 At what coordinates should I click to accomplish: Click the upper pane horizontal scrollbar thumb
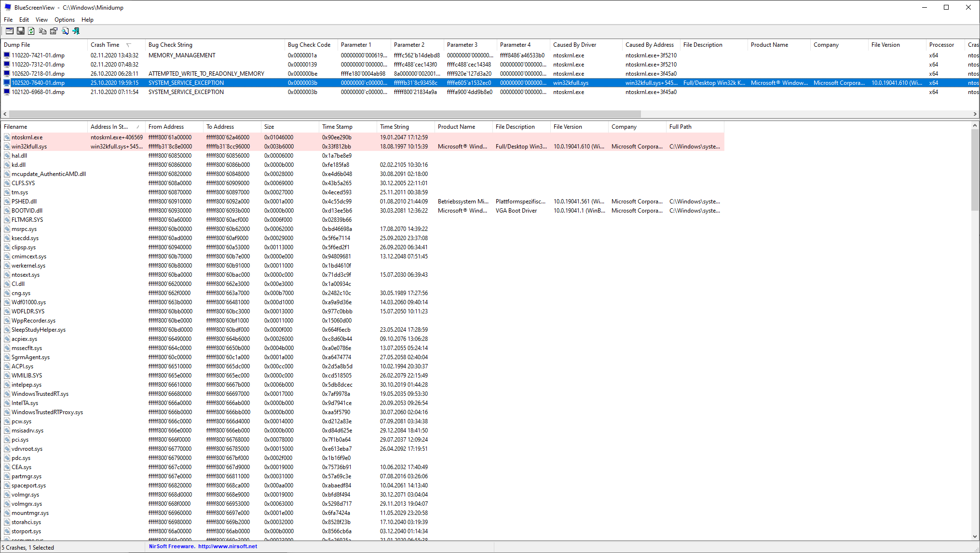[x=324, y=114]
